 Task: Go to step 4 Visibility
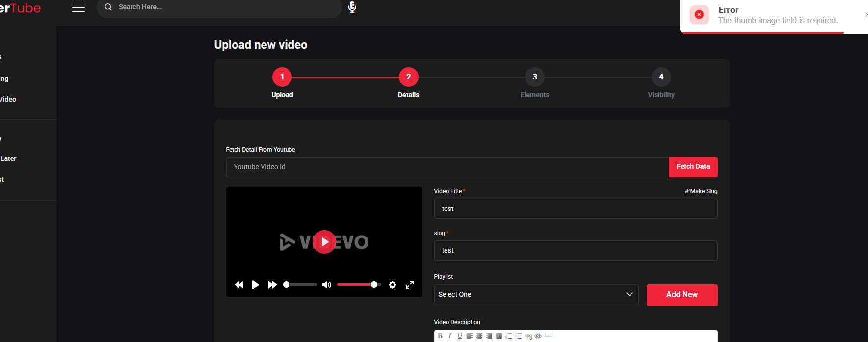click(x=661, y=77)
